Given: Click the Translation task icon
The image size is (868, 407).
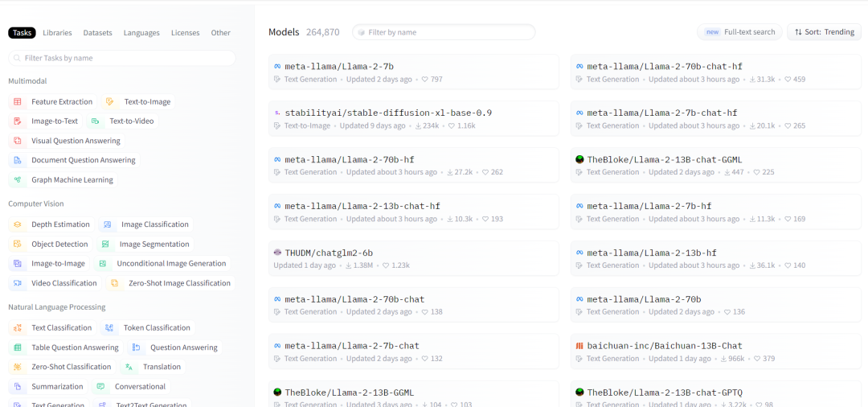Looking at the screenshot, I should [129, 367].
